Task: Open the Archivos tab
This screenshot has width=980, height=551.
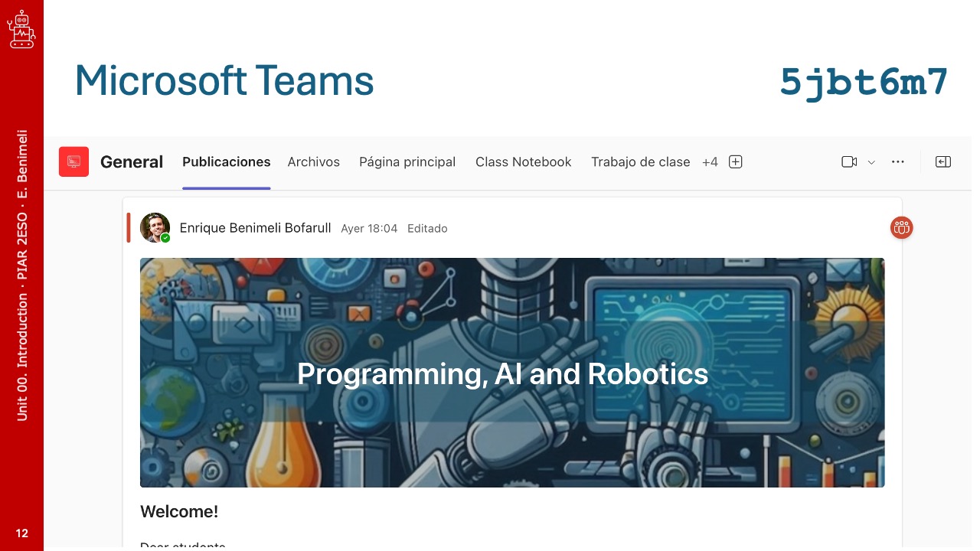Action: (x=313, y=161)
